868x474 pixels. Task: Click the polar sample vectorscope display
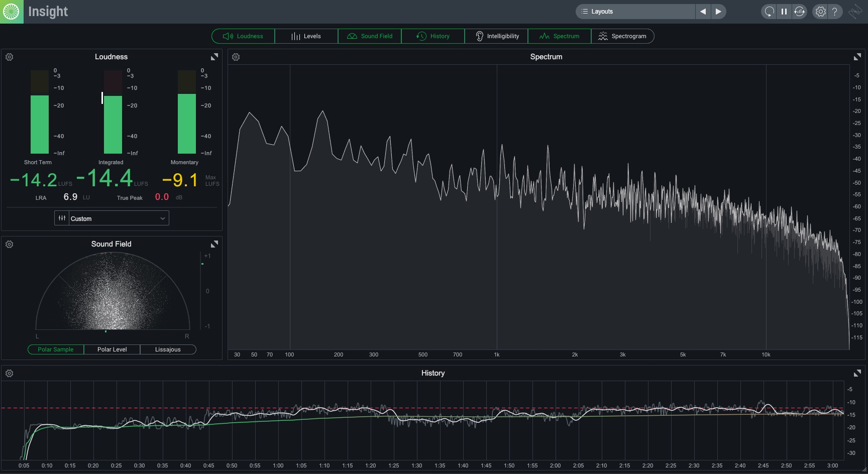pos(113,291)
